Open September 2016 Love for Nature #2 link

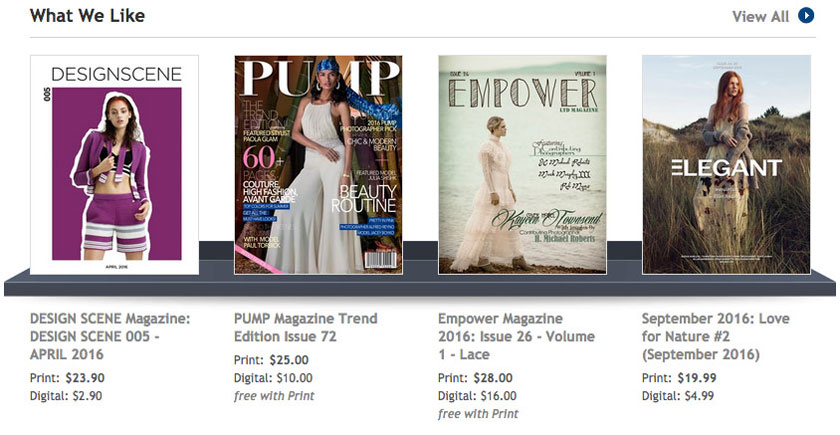[x=716, y=336]
